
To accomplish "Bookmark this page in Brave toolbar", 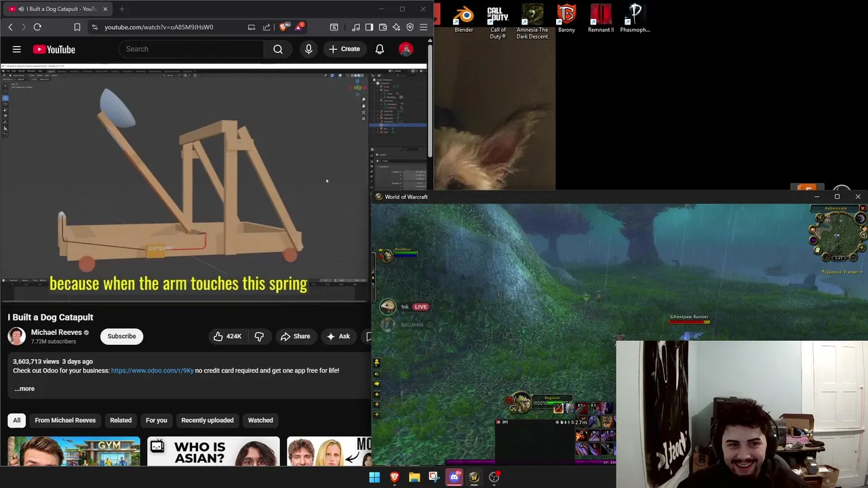I will point(77,27).
